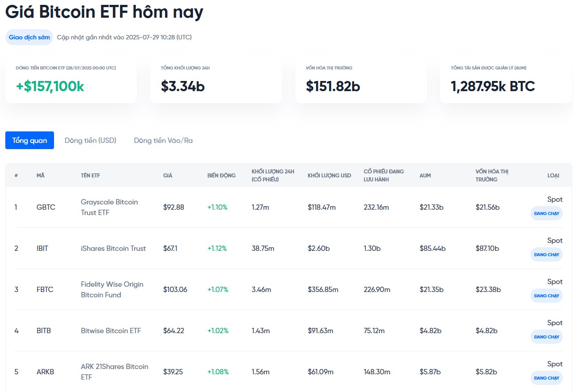Viewport: 573px width, 392px height.
Task: Click ĐANG CHẠY badge in GBTC row
Action: click(x=546, y=213)
